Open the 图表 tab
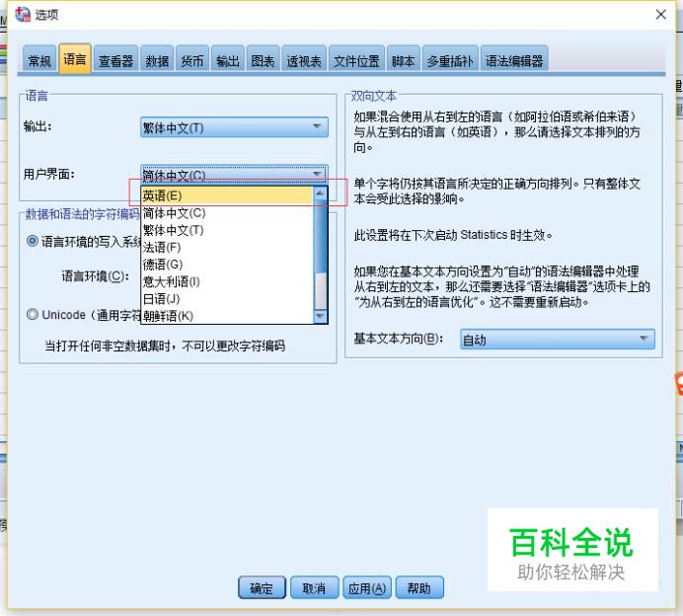The width and height of the screenshot is (683, 616). 263,60
